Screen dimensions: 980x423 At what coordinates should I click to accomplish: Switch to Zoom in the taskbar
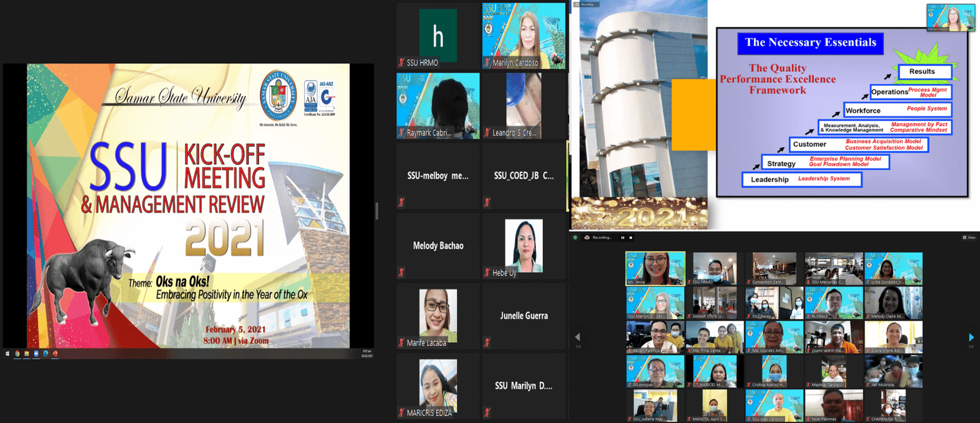(x=36, y=353)
